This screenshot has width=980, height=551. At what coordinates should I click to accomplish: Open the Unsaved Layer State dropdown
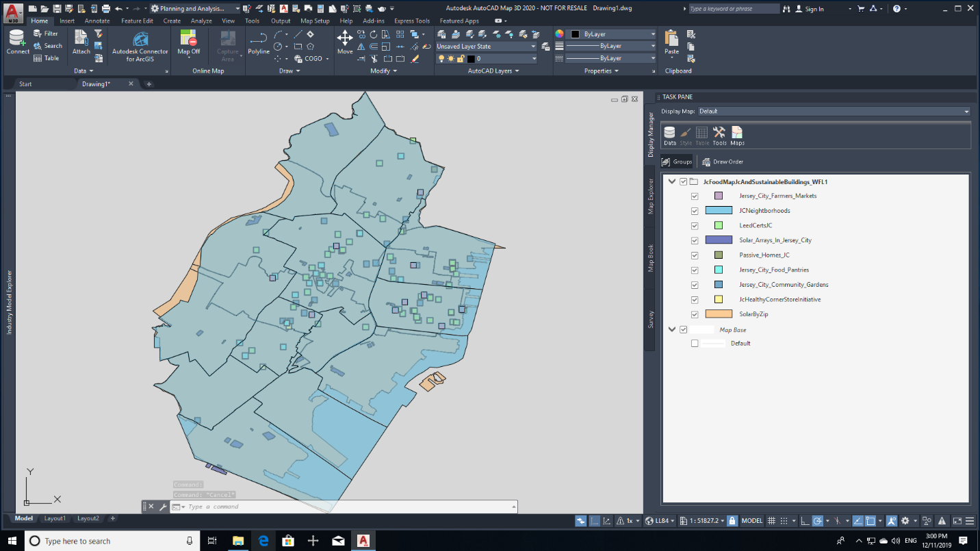(x=486, y=47)
